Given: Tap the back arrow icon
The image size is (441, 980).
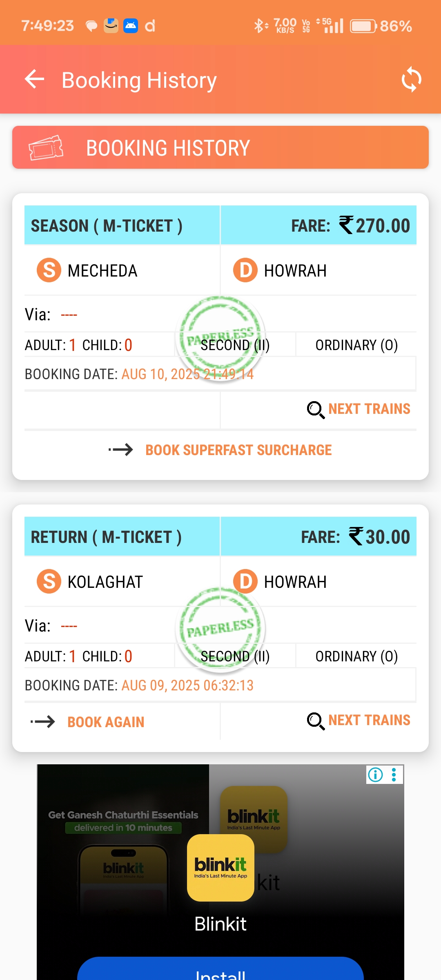Looking at the screenshot, I should click(x=34, y=79).
